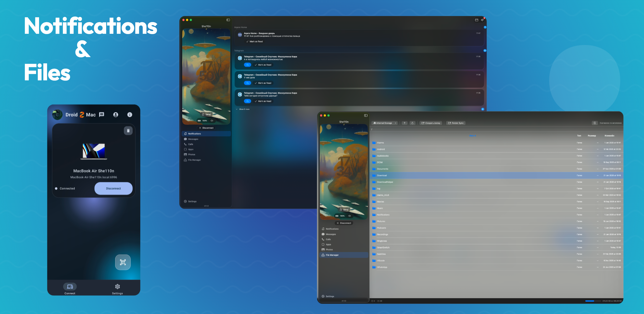Click Disconnect in the notifications window sidebar
The width and height of the screenshot is (644, 314).
(x=206, y=128)
